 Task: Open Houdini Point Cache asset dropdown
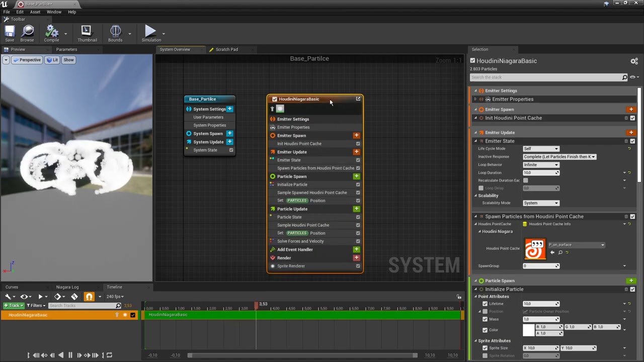point(576,245)
